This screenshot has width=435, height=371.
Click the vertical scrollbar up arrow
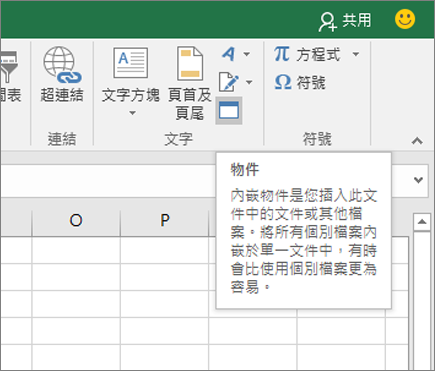click(x=422, y=222)
